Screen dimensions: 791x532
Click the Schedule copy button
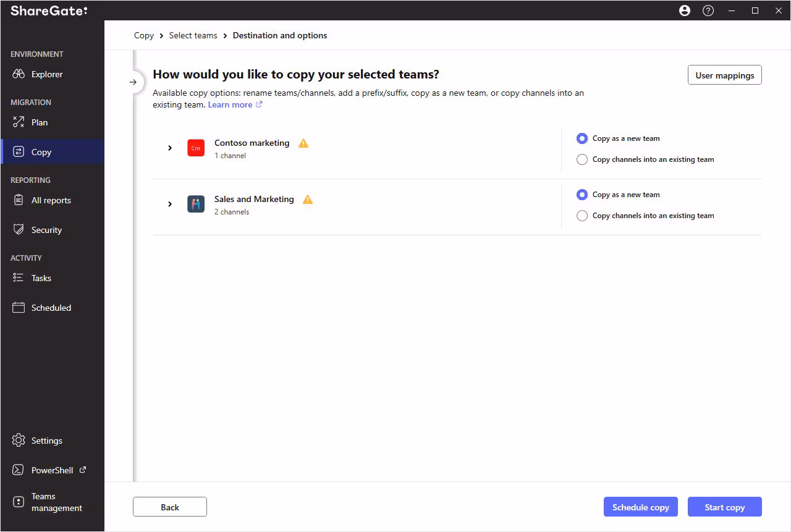[x=641, y=507]
